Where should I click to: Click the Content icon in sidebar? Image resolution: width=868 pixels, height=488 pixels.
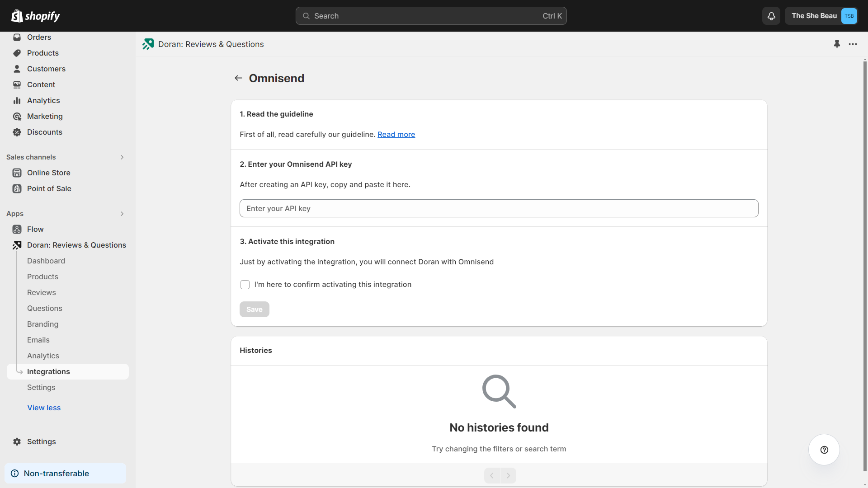tap(17, 84)
